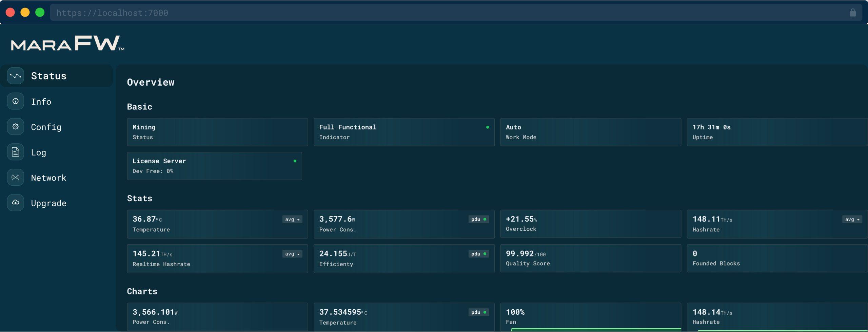Click the 145.21 TH/s Realtime Hashrate value
The height and width of the screenshot is (332, 868).
point(152,254)
